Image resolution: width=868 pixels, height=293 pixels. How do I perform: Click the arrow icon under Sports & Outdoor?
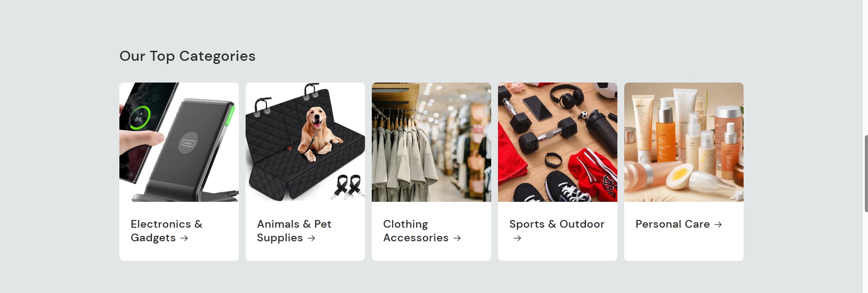click(x=517, y=238)
